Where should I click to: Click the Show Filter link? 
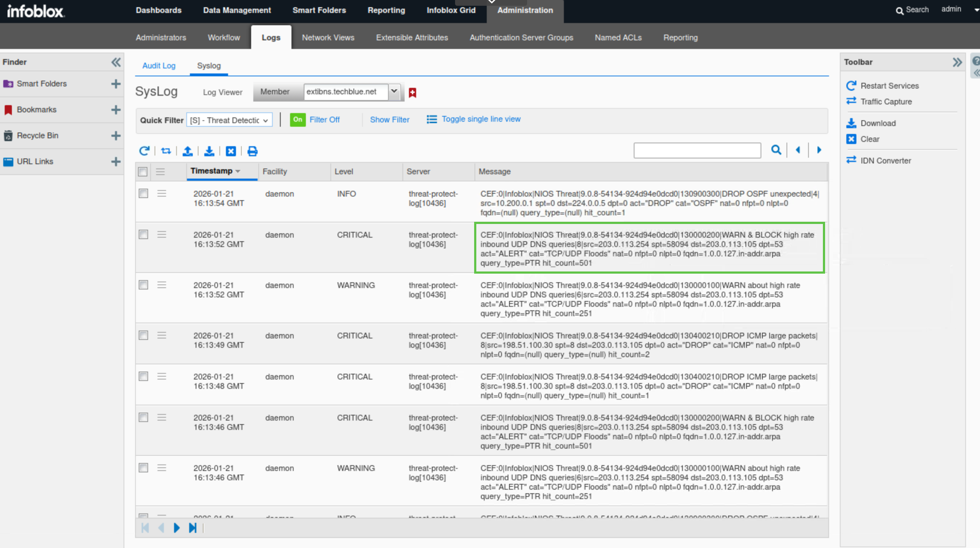[x=389, y=120]
